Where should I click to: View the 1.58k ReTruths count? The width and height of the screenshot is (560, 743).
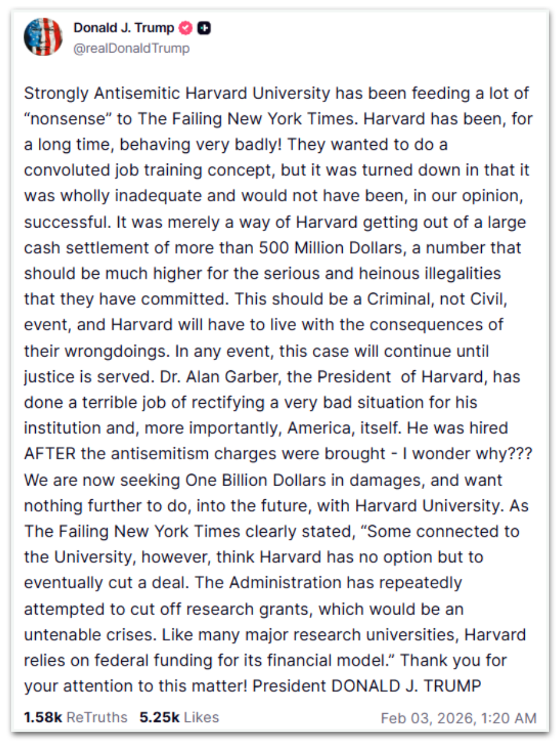[75, 717]
